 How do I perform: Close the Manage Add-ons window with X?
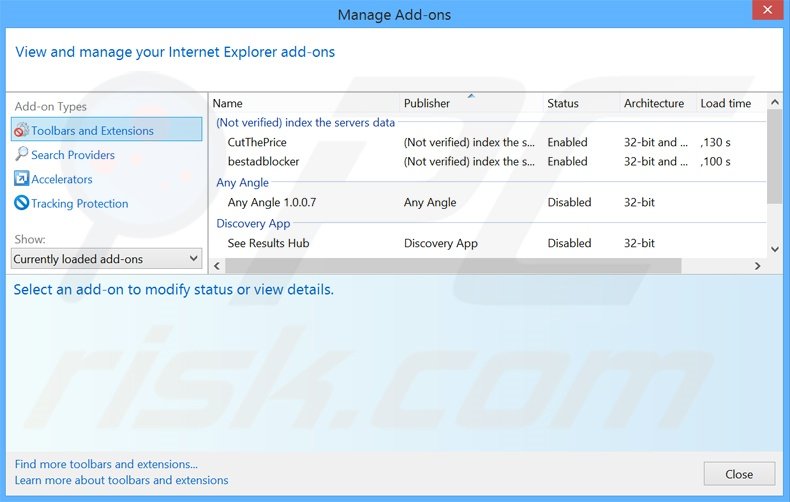pos(767,10)
